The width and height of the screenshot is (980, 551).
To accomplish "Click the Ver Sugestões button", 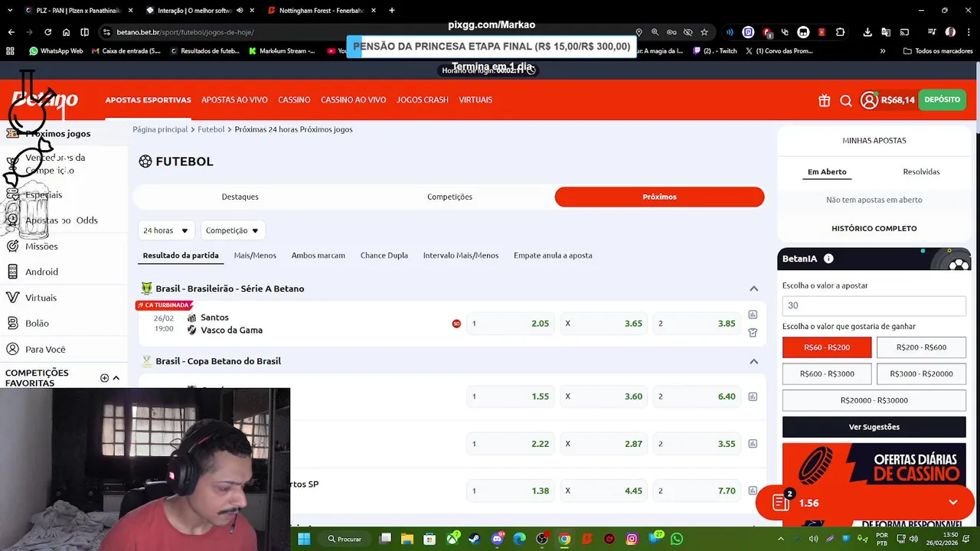I will (874, 427).
